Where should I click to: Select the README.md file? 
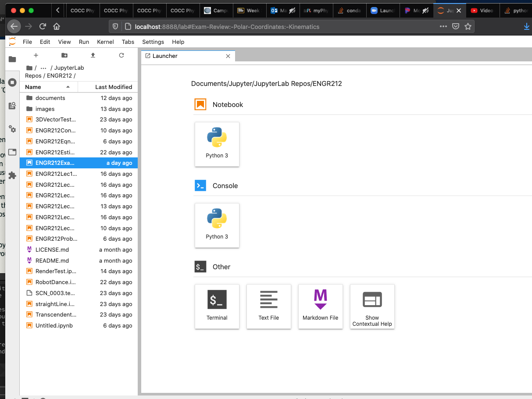click(x=52, y=260)
